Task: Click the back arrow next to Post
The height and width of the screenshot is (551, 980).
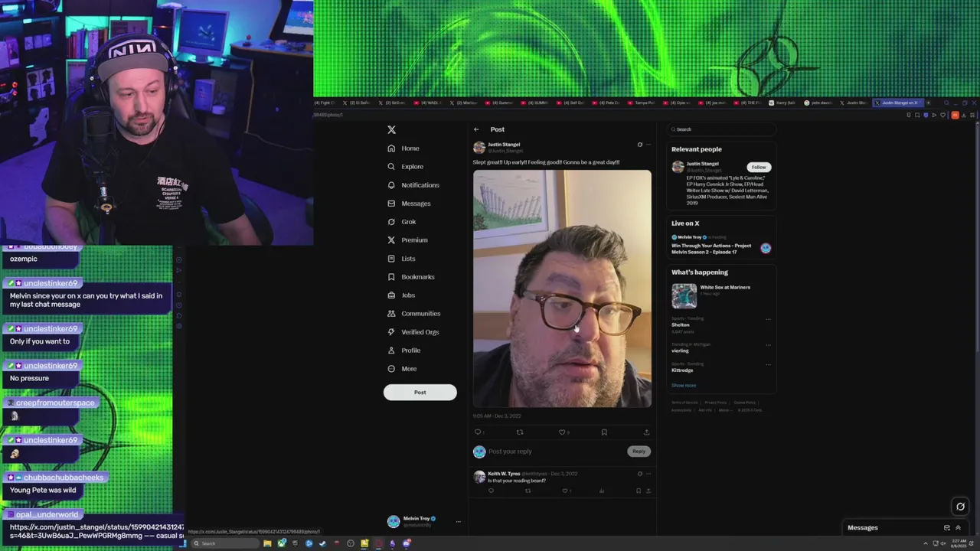Action: point(476,129)
